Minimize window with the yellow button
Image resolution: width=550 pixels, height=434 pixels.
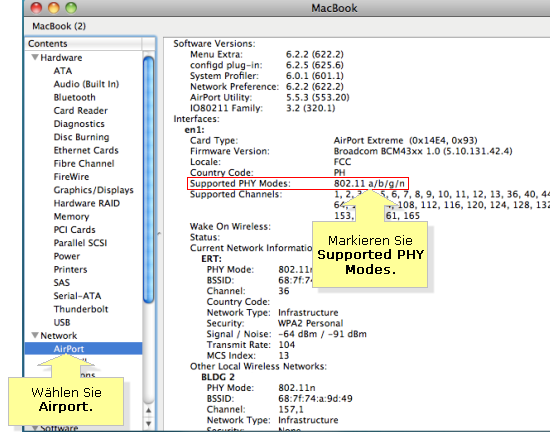pos(53,8)
